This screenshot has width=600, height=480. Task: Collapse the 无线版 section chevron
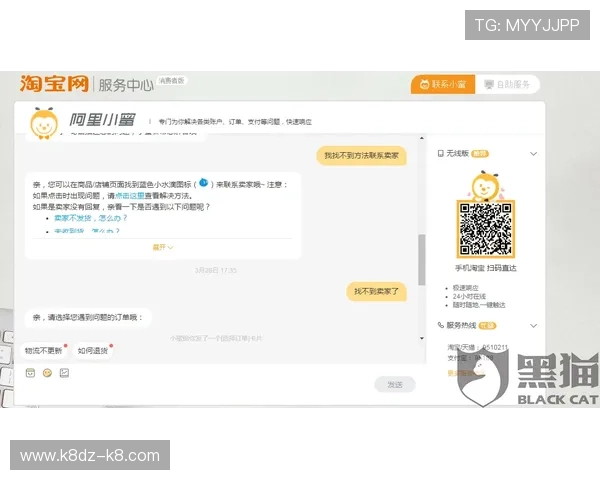(x=533, y=154)
